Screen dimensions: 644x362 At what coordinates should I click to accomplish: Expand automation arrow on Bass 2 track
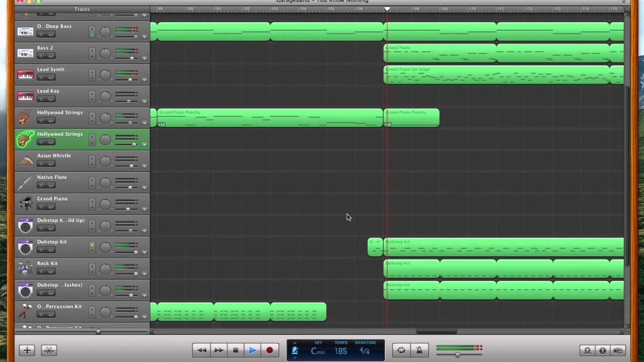[x=144, y=58]
